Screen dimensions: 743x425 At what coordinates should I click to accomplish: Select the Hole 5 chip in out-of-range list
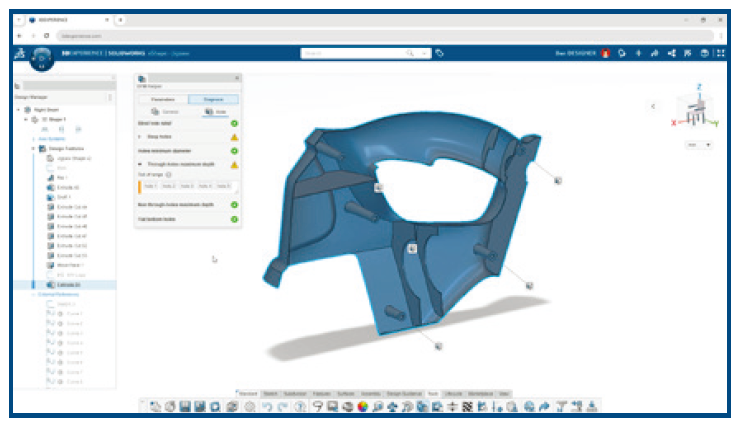coord(223,186)
